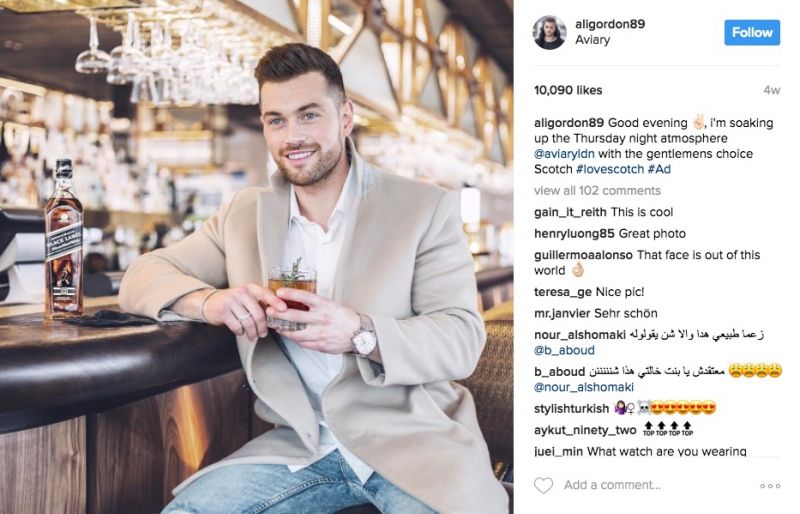The width and height of the screenshot is (800, 514).
Task: Open the @aviaryldn mention link
Action: point(564,154)
